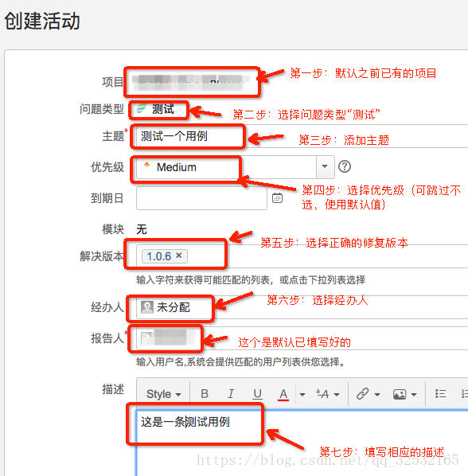Expand the image options dropdown arrow
This screenshot has height=476, width=468.
click(414, 394)
